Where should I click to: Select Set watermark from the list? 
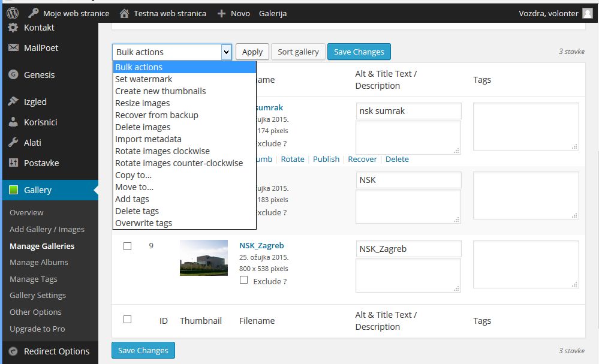coord(185,79)
